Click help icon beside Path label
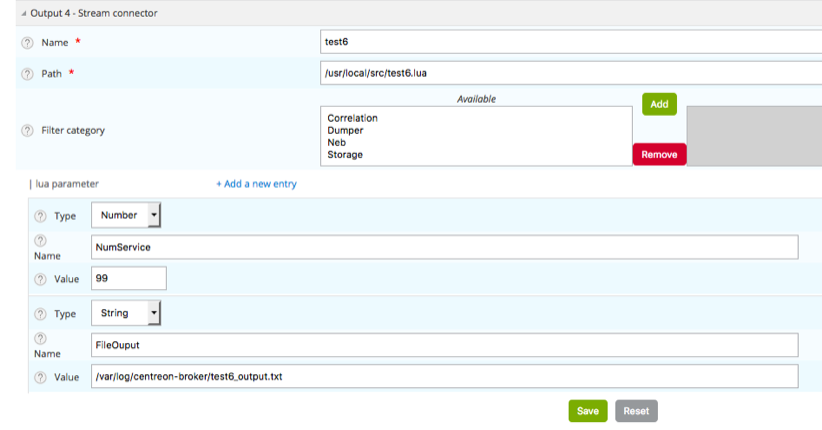 27,73
